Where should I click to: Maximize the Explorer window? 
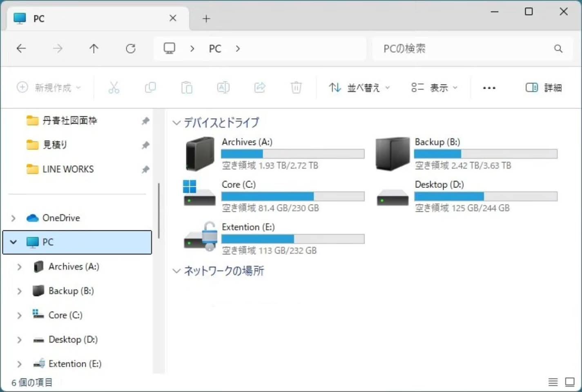pyautogui.click(x=528, y=11)
